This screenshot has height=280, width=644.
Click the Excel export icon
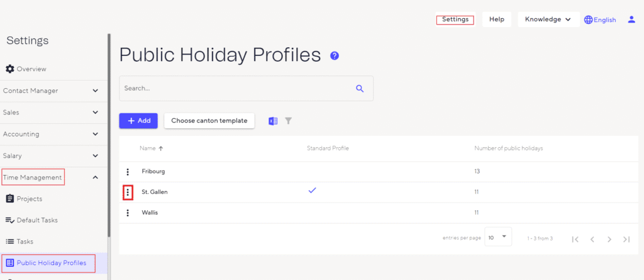273,121
